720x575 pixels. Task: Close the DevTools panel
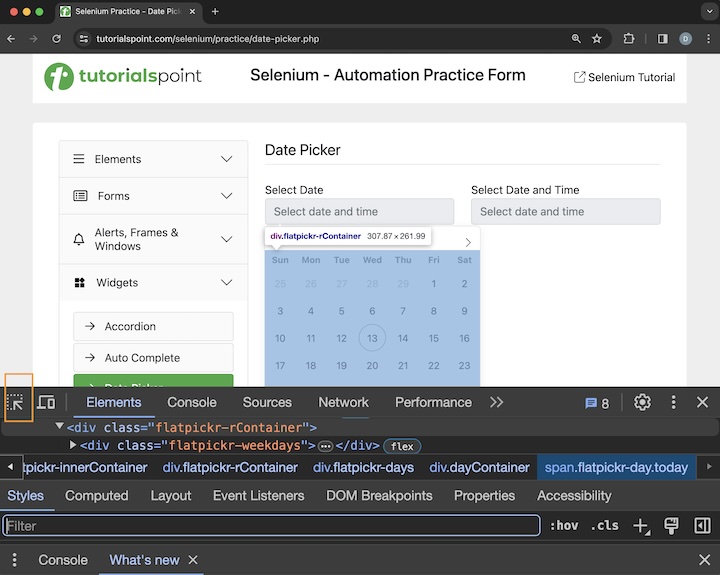[702, 402]
